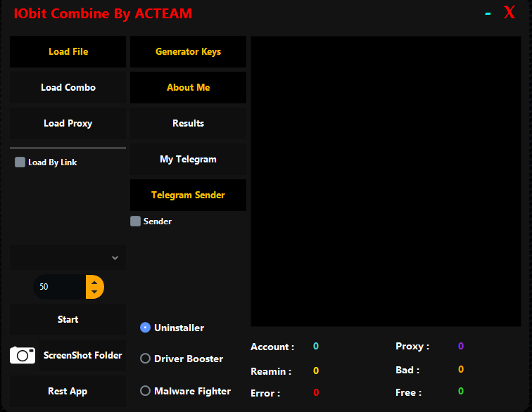Enable the Load By Link checkbox
The width and height of the screenshot is (532, 412).
point(20,162)
